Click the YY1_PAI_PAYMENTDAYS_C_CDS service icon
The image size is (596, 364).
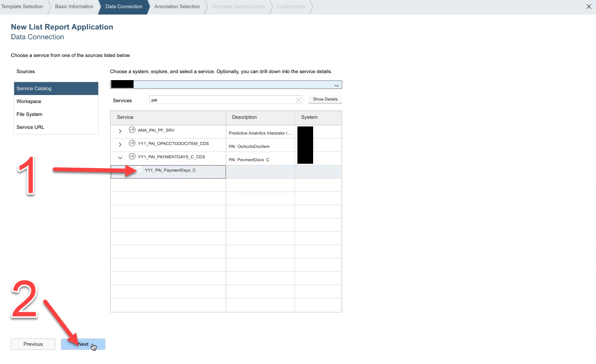pos(132,157)
